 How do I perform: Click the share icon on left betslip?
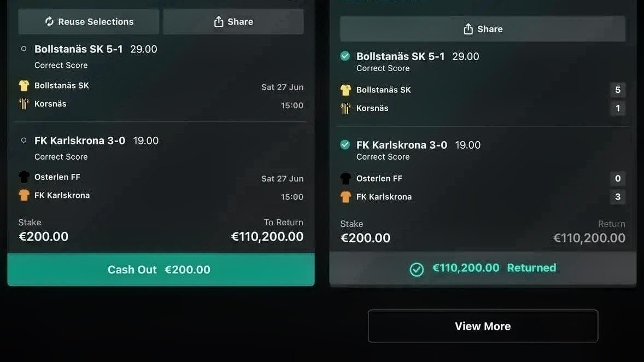click(x=219, y=21)
